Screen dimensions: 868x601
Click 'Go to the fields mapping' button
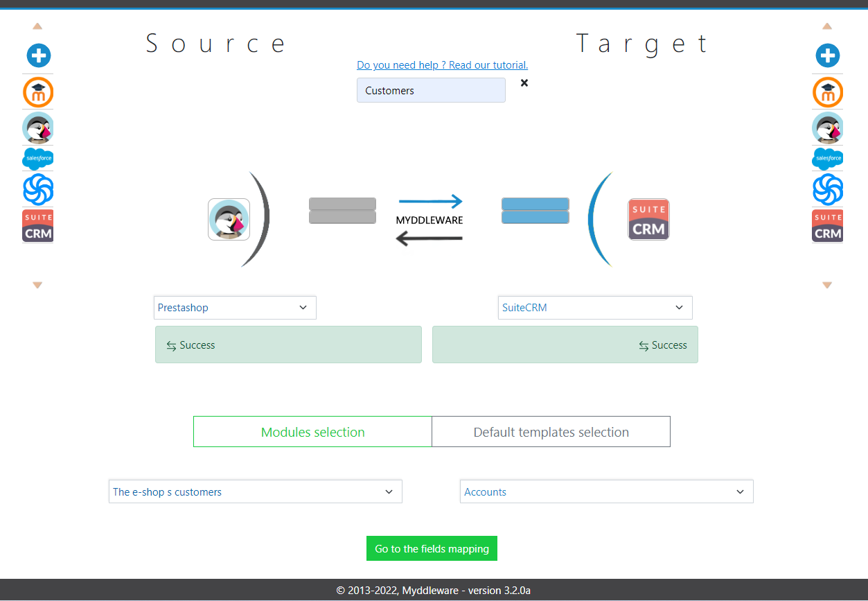click(432, 548)
